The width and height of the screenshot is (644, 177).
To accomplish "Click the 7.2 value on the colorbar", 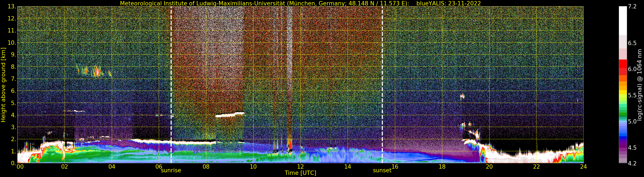I will coord(632,6).
